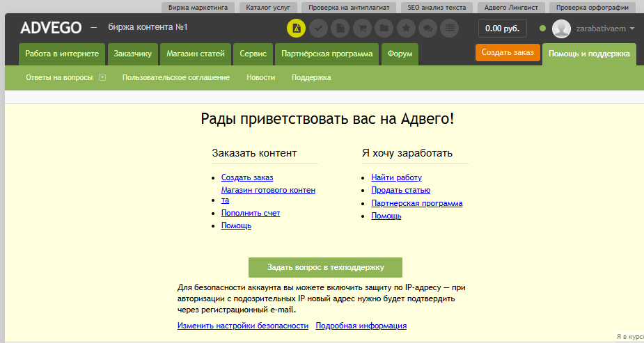644x343 pixels.
Task: Open the Партнёрская программа tab
Action: pos(327,54)
